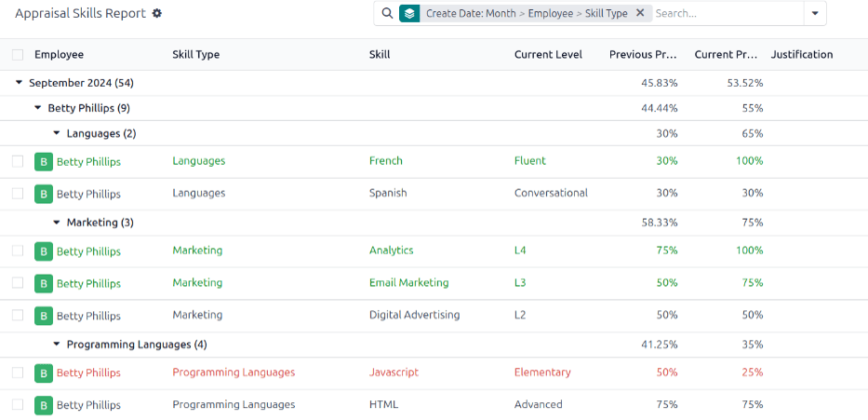The height and width of the screenshot is (420, 868).
Task: Click the magnifying glass search icon
Action: coord(386,14)
